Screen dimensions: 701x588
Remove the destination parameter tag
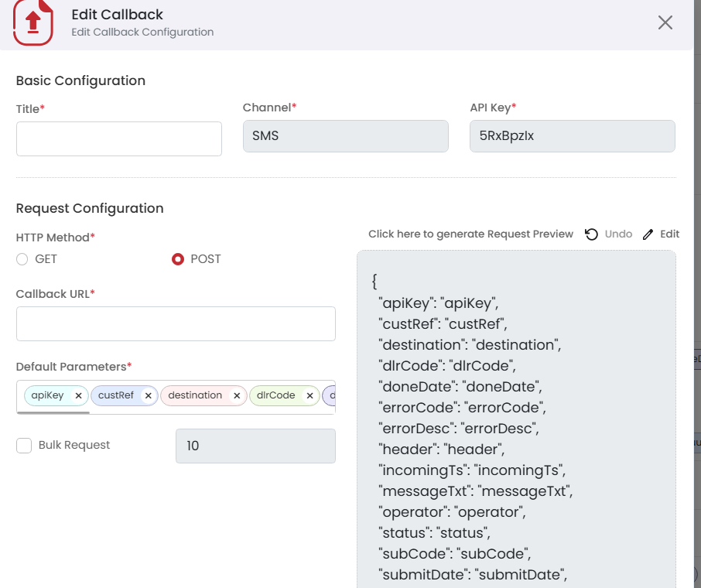237,395
